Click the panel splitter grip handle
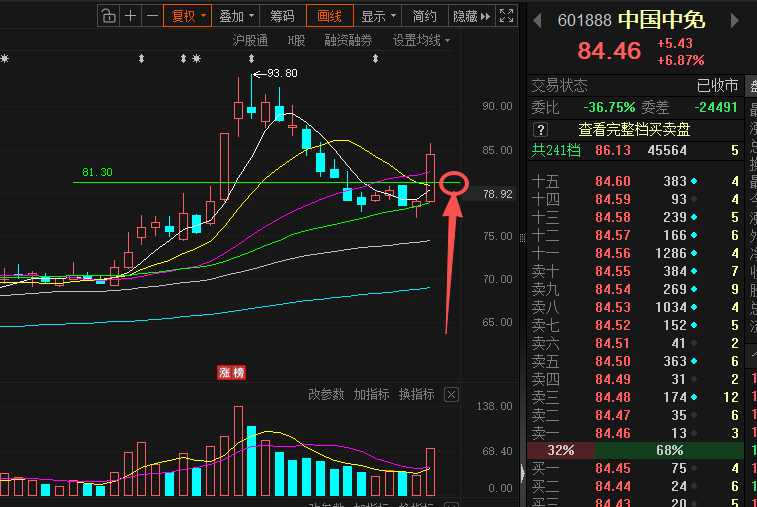Image resolution: width=757 pixels, height=507 pixels. pyautogui.click(x=522, y=238)
